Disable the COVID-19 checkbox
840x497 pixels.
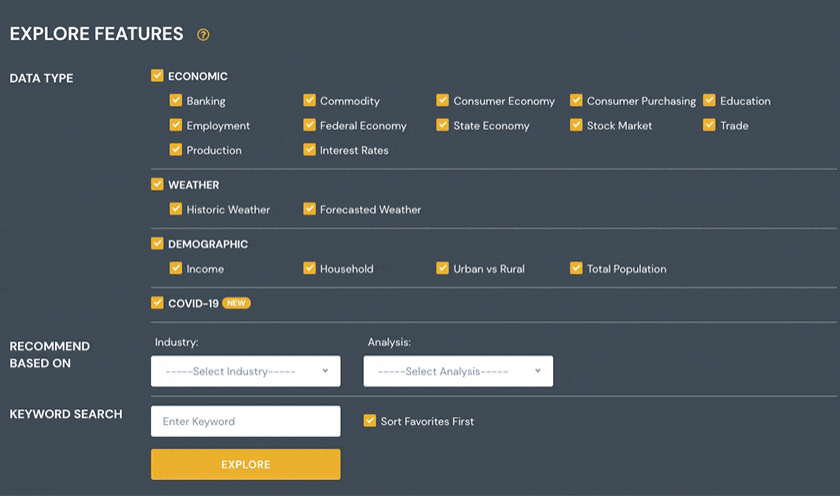coord(157,303)
